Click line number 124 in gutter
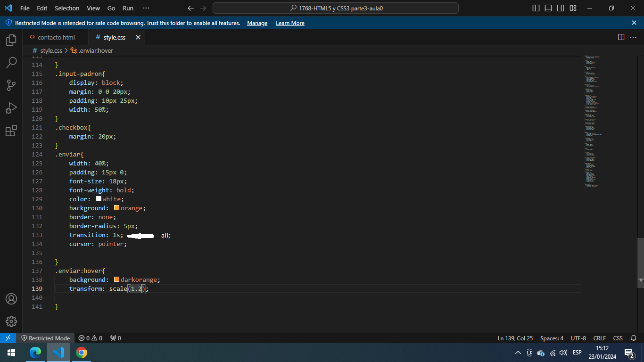The image size is (644, 362). [x=37, y=154]
